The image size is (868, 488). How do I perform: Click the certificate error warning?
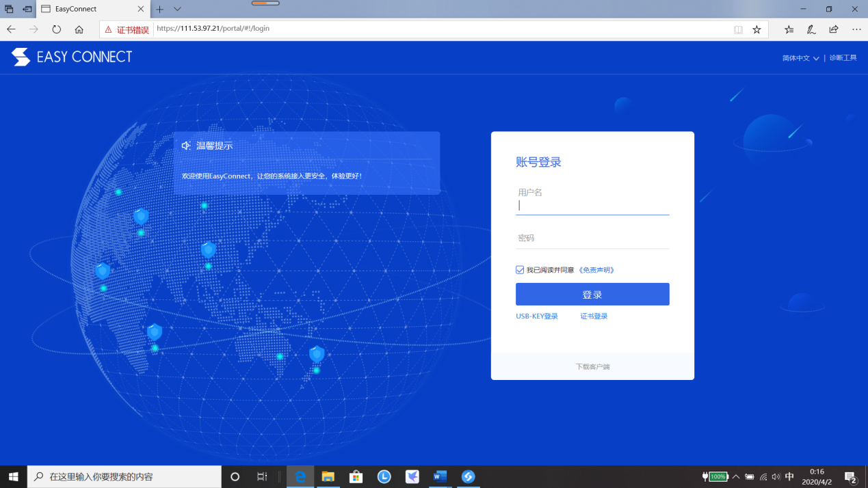(127, 30)
